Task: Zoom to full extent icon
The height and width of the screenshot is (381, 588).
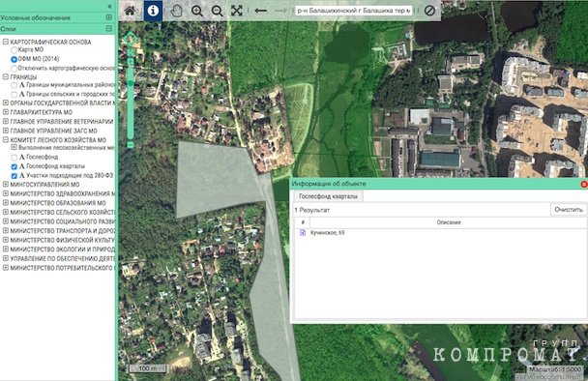Action: point(237,11)
